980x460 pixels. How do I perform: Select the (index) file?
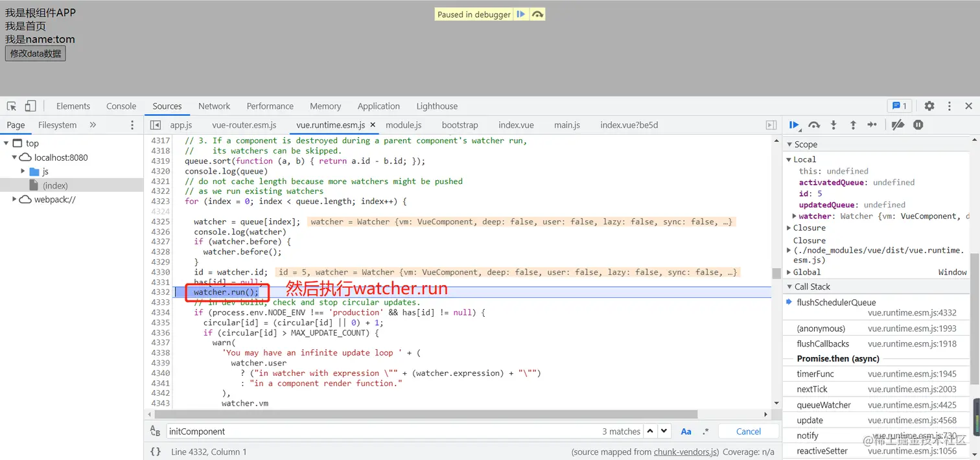[x=55, y=185]
